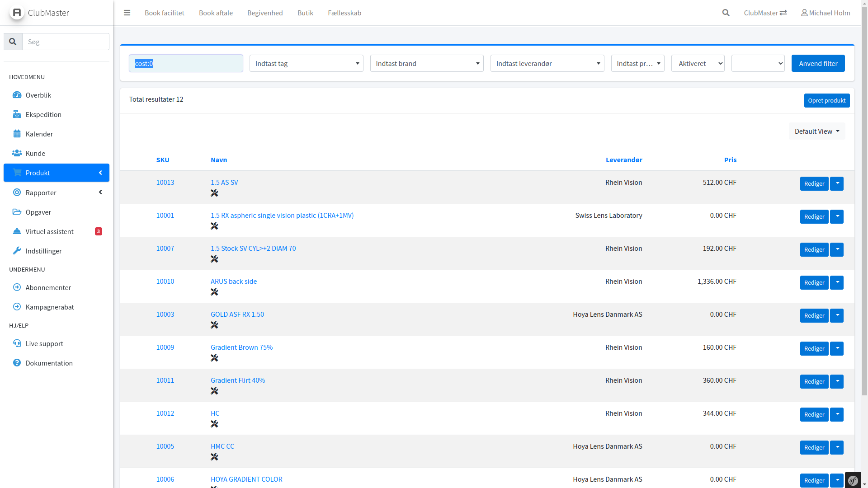Open dropdown arrow next to Rediger for SKU 10010
Viewport: 868px width, 488px height.
coord(837,282)
